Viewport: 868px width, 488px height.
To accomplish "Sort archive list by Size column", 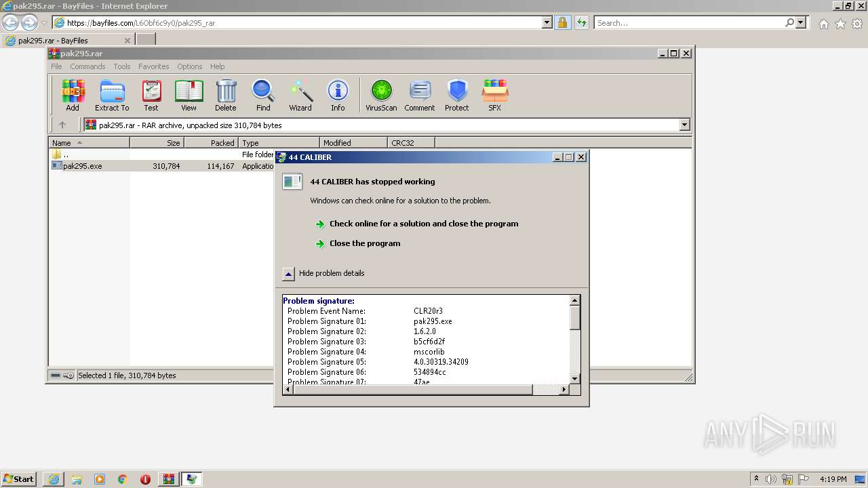I will coord(157,142).
